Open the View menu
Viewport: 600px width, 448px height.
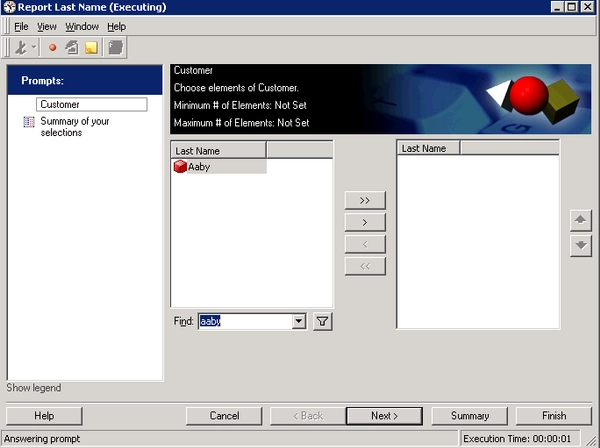click(x=47, y=27)
